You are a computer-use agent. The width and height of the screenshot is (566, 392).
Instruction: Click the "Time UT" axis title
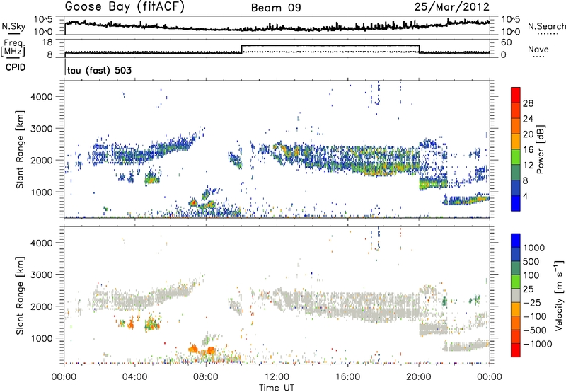pos(277,387)
